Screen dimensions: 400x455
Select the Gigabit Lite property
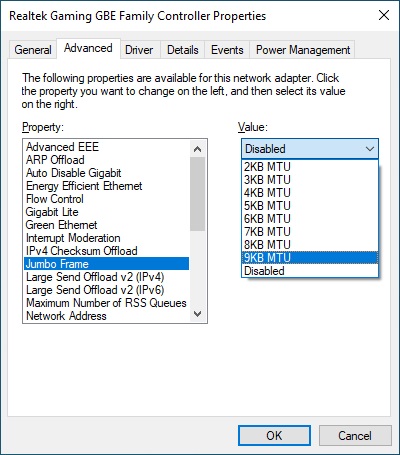[x=107, y=212]
